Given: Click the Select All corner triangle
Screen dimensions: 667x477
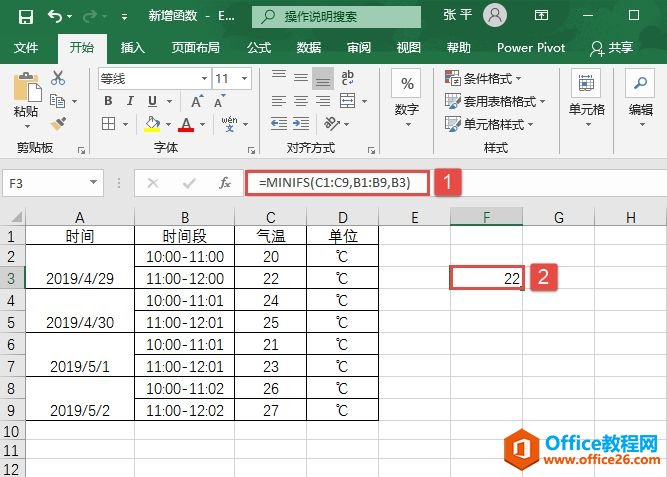Looking at the screenshot, I should (x=16, y=217).
